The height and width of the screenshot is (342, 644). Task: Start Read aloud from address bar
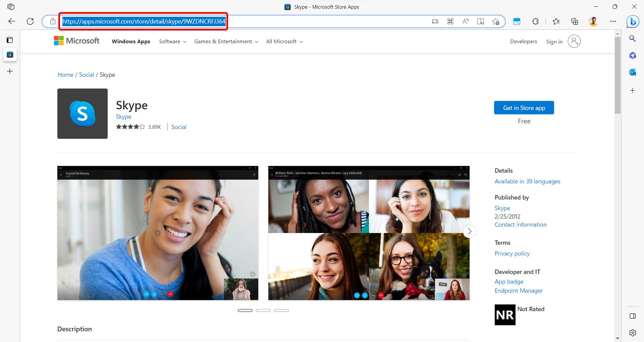[x=466, y=21]
